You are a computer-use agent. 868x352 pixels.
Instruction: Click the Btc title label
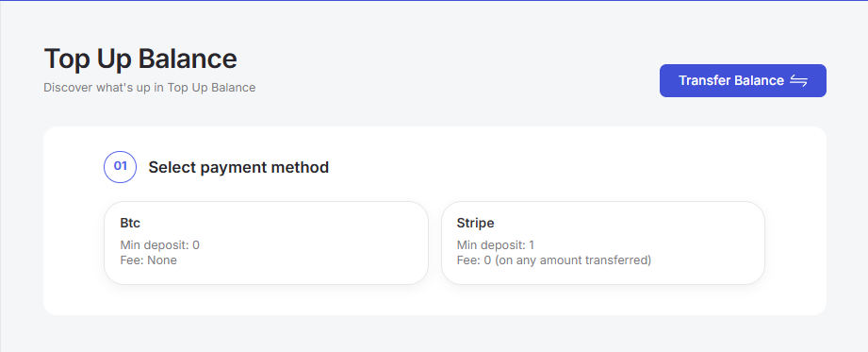[x=130, y=223]
